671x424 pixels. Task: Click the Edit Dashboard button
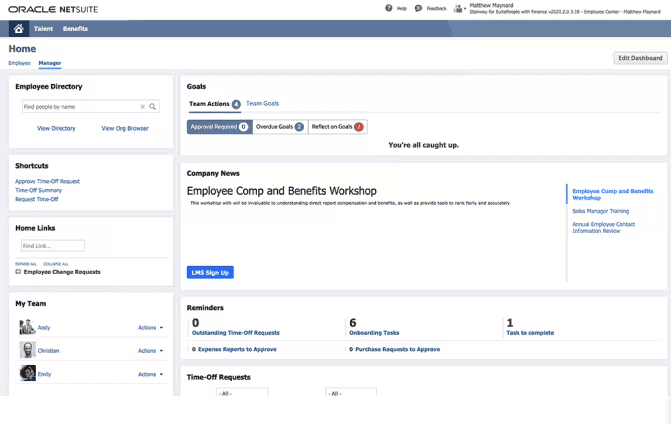tap(640, 58)
